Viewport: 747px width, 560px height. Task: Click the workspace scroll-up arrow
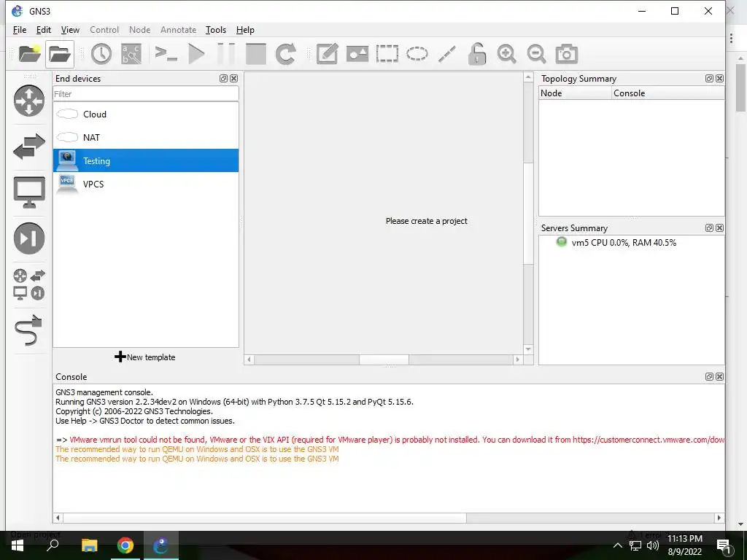528,77
